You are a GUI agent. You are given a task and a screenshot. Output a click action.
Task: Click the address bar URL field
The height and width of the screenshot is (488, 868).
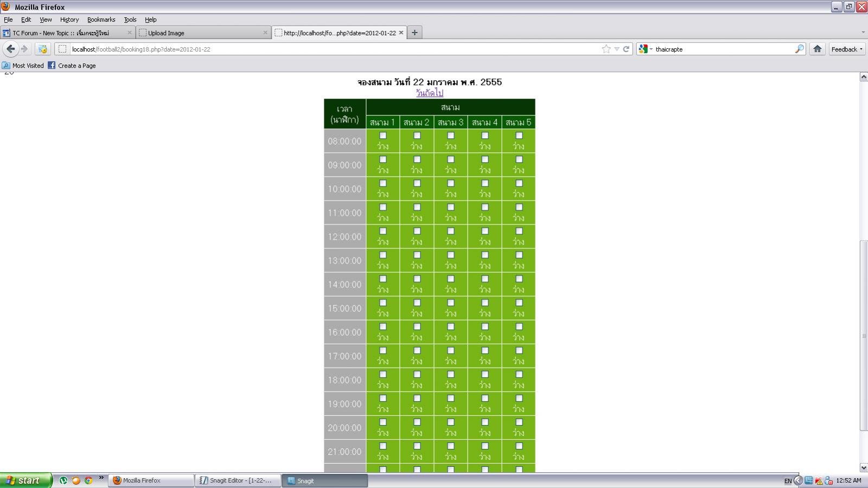click(x=325, y=49)
